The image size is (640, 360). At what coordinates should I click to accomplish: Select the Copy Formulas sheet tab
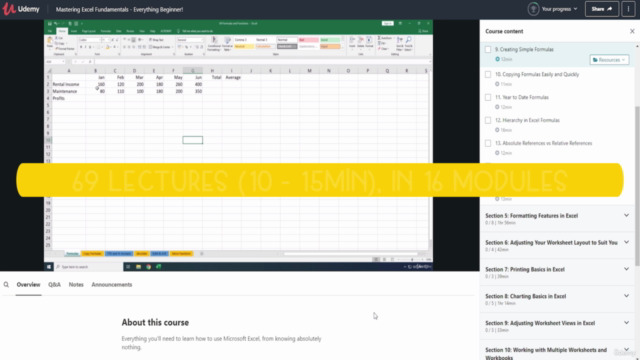tap(92, 253)
